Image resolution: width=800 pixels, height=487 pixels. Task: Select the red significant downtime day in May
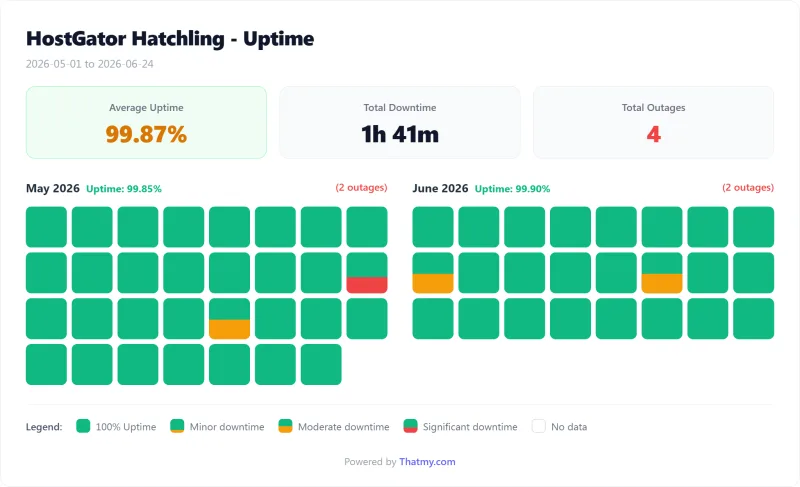[367, 273]
